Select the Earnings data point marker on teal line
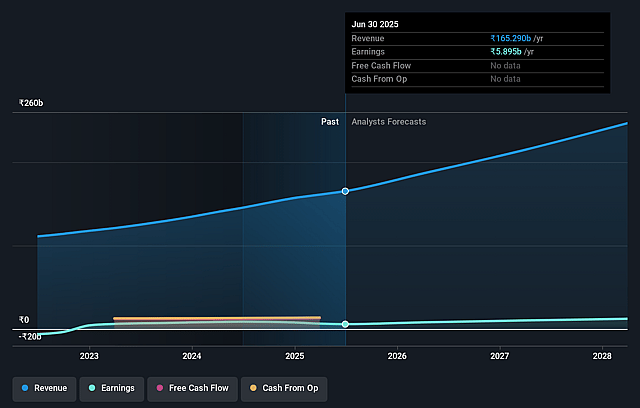This screenshot has width=640, height=408. click(x=345, y=324)
